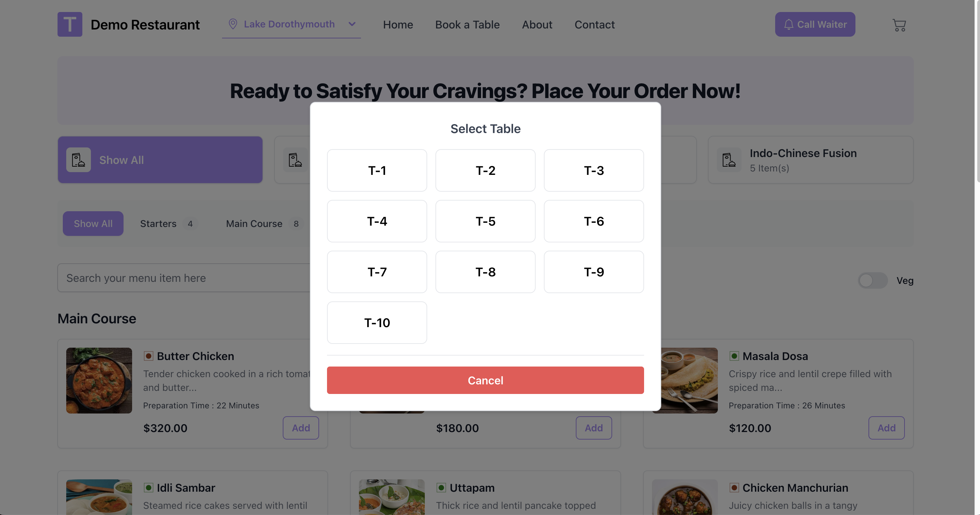Click the Show All menu icon
This screenshot has width=980, height=515.
click(78, 160)
